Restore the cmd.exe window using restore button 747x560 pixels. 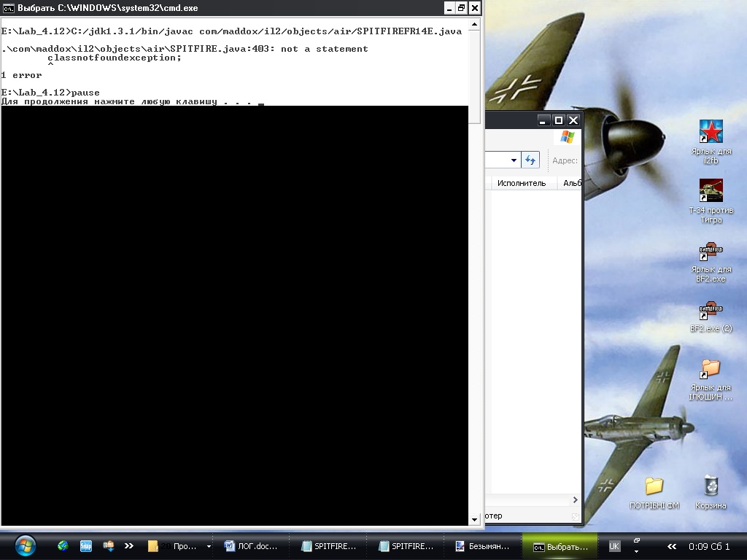pos(462,8)
